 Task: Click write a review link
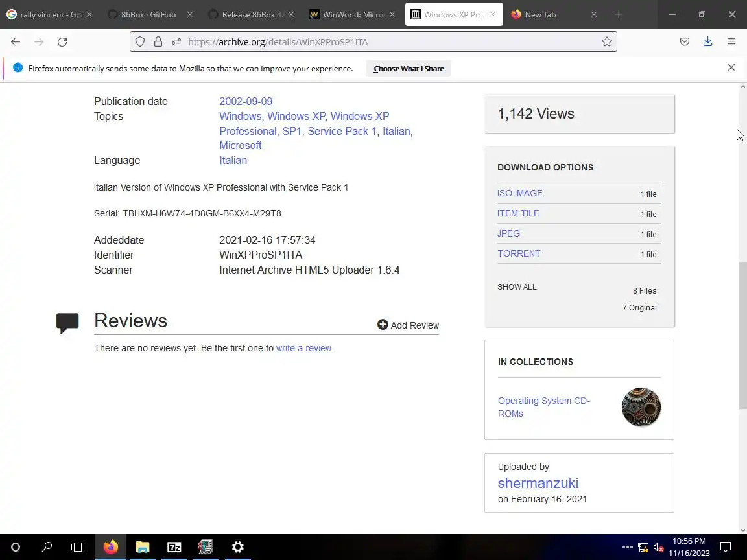click(x=304, y=348)
